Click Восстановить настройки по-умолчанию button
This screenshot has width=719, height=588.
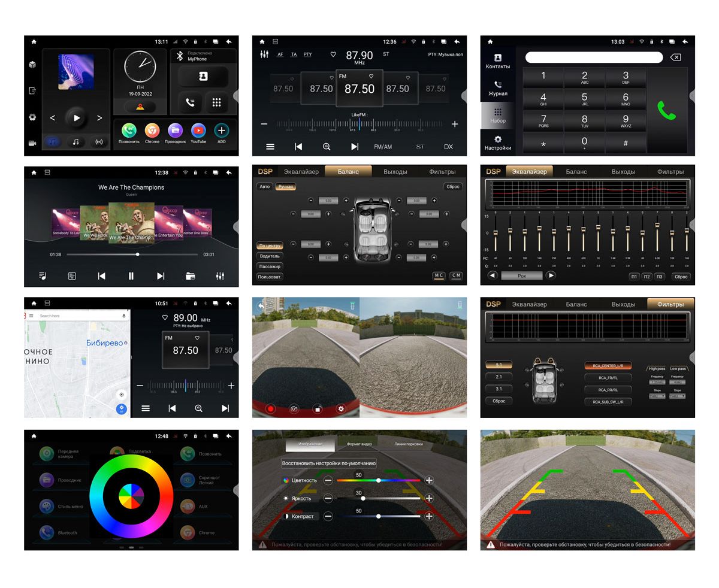point(329,463)
